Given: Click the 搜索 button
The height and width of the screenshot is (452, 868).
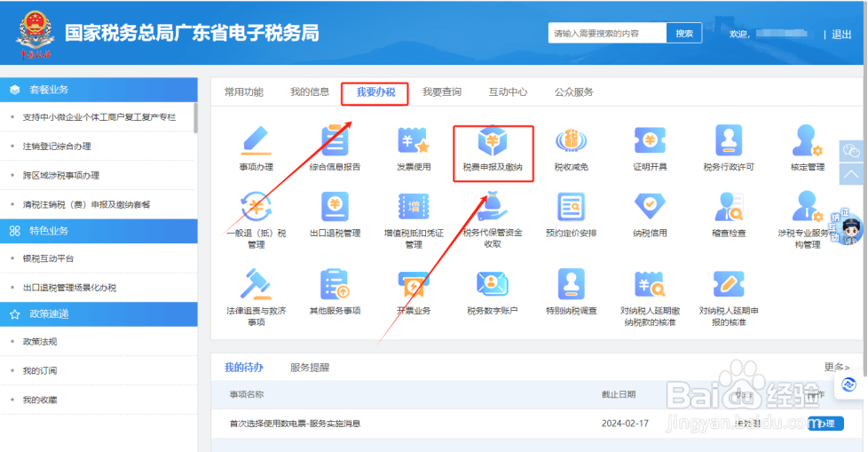Looking at the screenshot, I should click(x=684, y=33).
